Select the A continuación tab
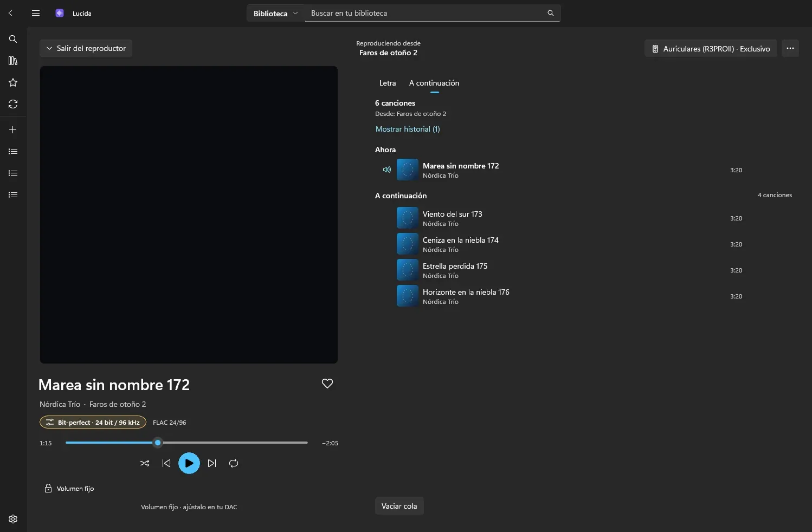812x532 pixels. pos(434,83)
